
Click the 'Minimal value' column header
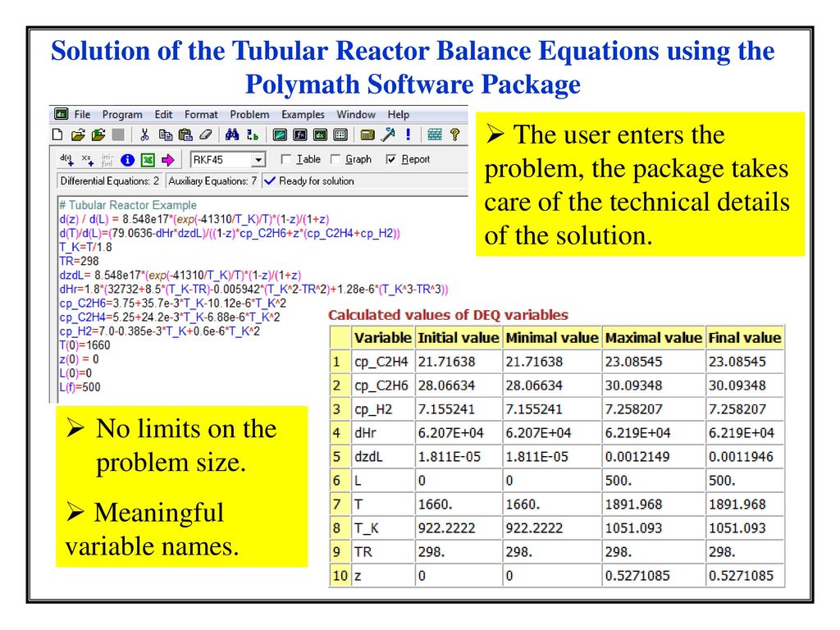[x=552, y=337]
